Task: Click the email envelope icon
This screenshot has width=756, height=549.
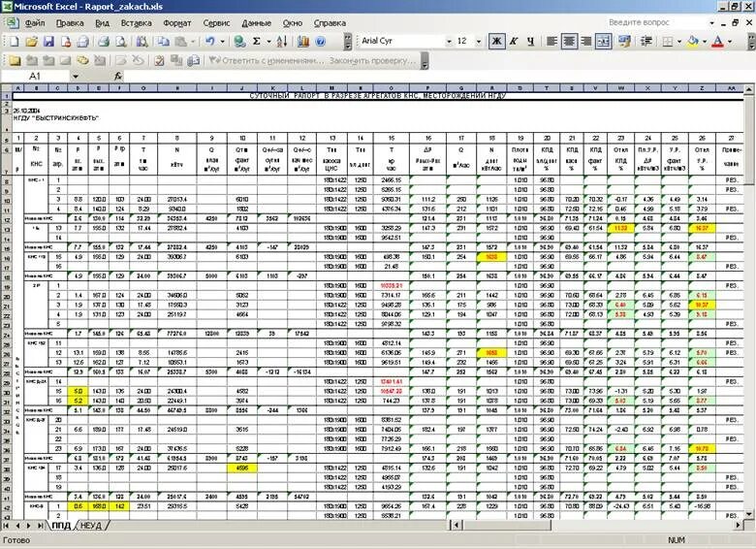Action: (x=83, y=42)
